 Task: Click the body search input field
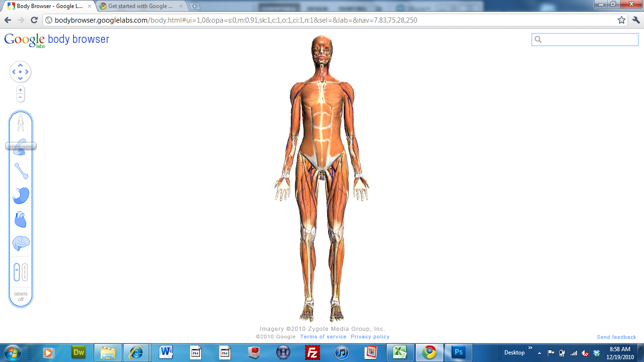589,40
